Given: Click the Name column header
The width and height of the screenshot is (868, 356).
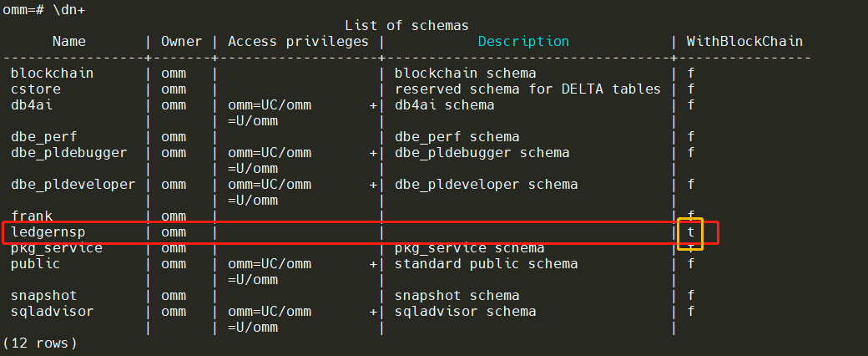Looking at the screenshot, I should (68, 41).
